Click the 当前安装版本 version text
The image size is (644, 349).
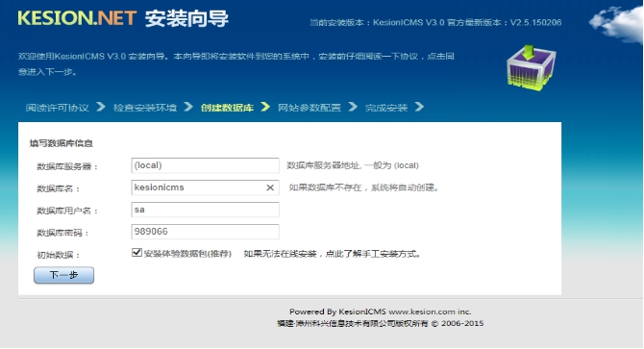(435, 22)
